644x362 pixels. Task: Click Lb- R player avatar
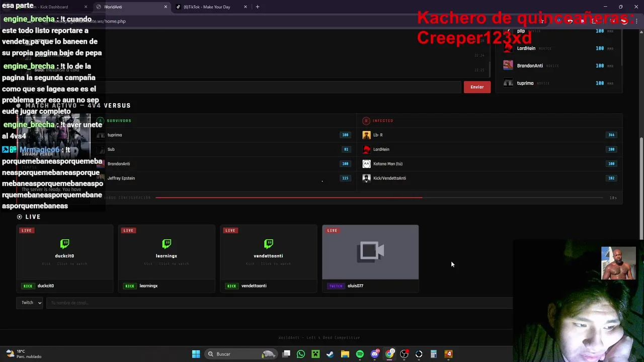366,135
